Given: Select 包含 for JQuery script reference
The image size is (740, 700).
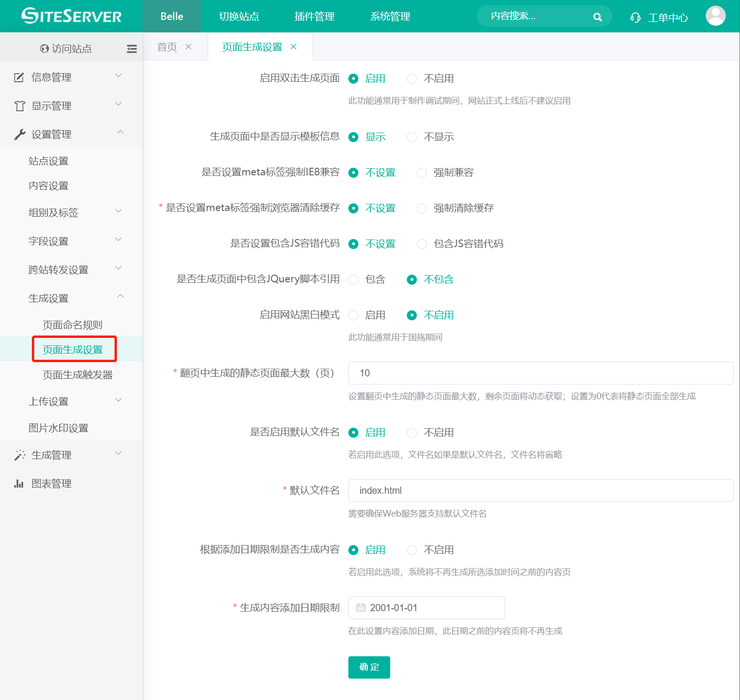Looking at the screenshot, I should point(353,279).
